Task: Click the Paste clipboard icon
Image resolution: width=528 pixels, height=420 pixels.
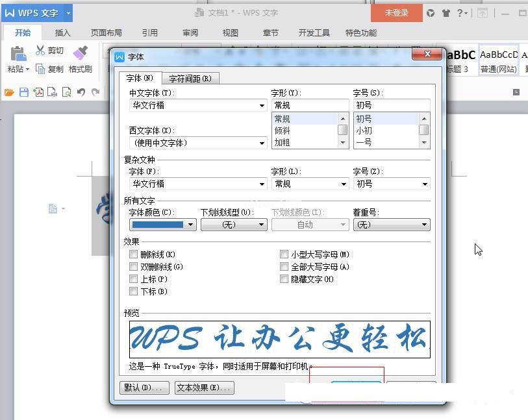Action: tap(18, 53)
